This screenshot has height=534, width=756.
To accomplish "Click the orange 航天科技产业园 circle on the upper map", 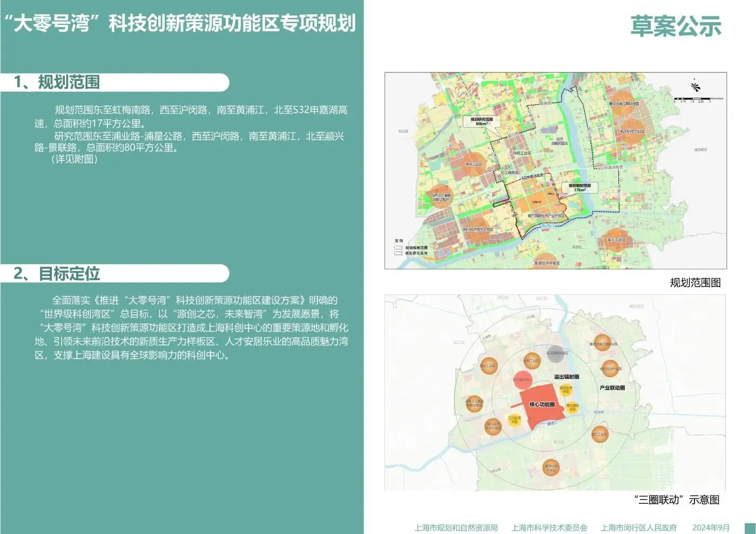I will 631,131.
